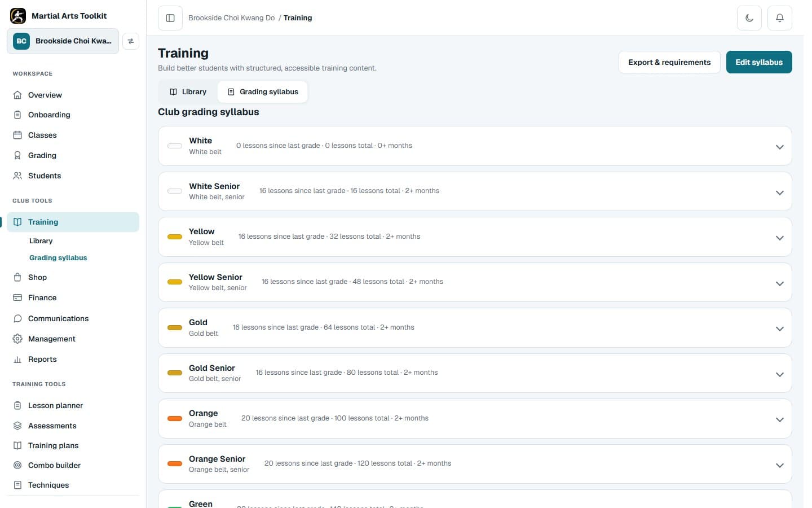Click the Edit syllabus button

point(759,62)
